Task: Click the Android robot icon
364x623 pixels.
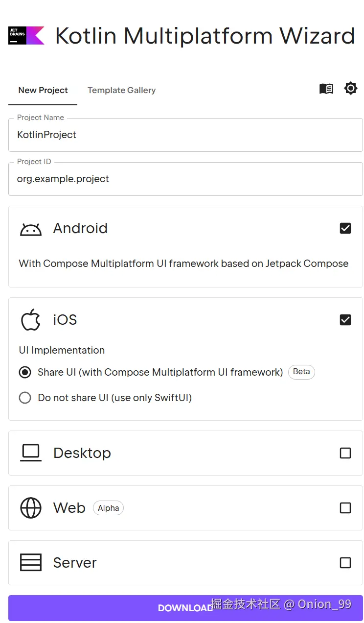Action: coord(31,229)
